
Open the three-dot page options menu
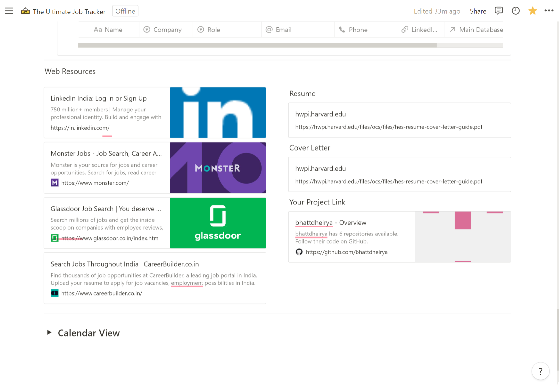tap(549, 11)
